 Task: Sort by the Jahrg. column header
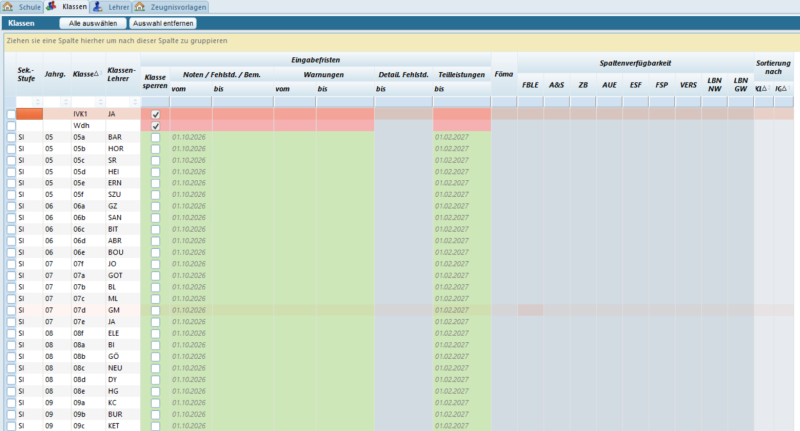pyautogui.click(x=57, y=74)
